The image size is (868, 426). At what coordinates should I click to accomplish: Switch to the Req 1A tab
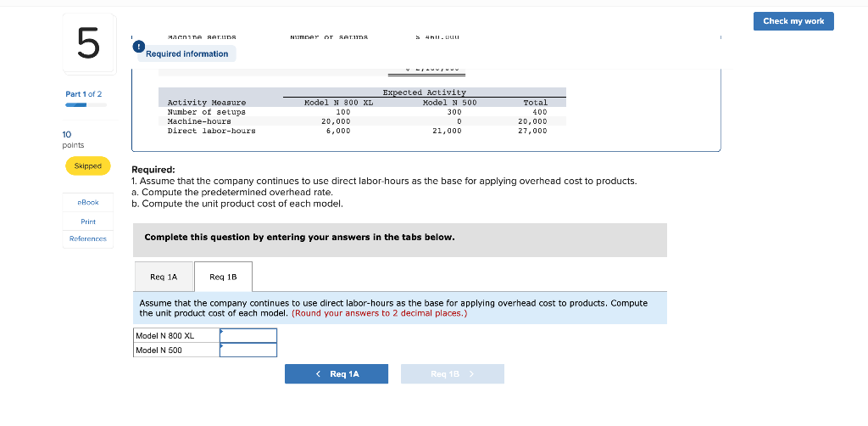(164, 277)
